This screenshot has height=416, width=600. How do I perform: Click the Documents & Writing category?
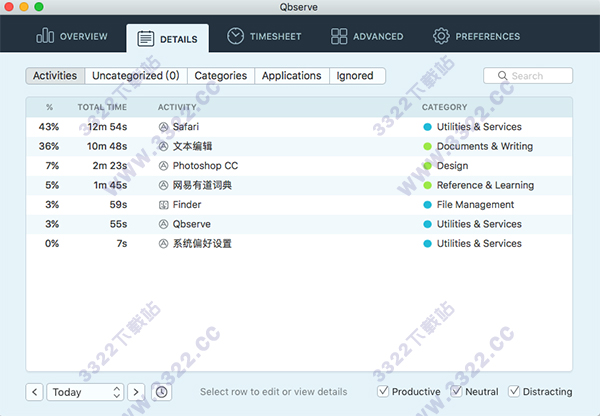click(485, 146)
